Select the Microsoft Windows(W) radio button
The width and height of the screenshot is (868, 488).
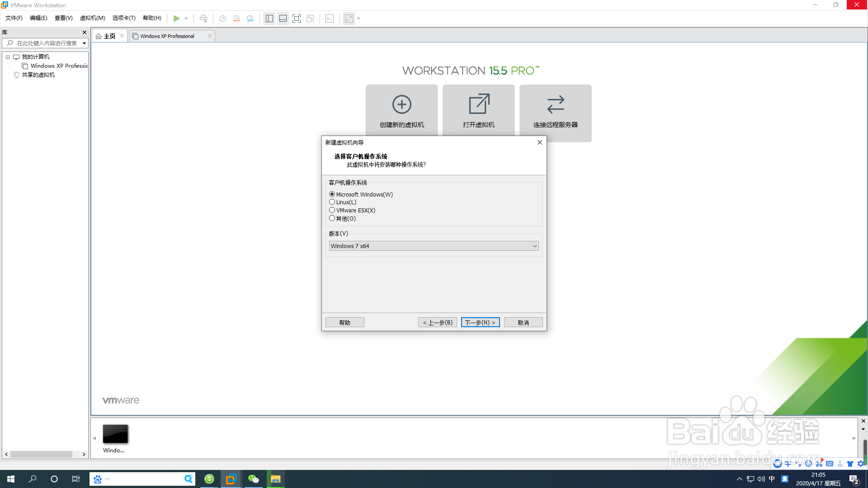tap(332, 194)
